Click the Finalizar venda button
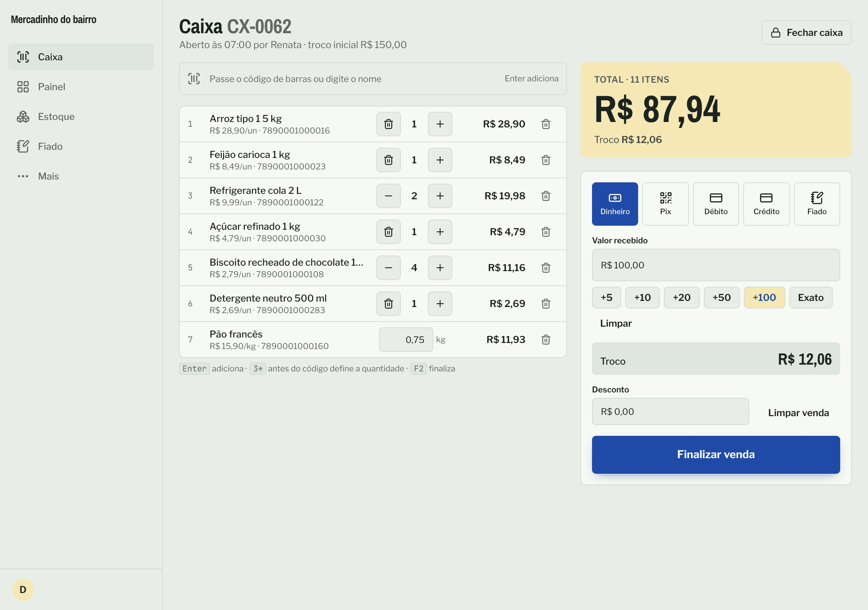 (x=716, y=455)
